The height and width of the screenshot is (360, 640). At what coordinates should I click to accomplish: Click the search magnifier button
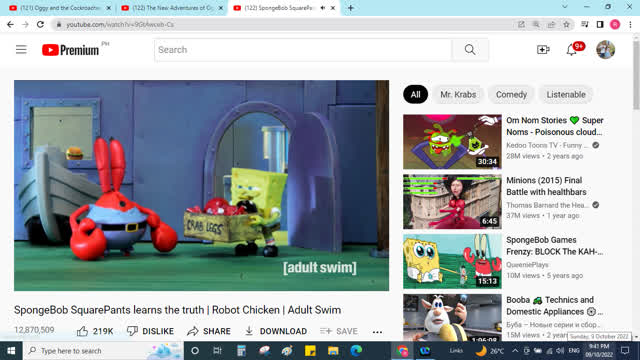click(x=470, y=50)
